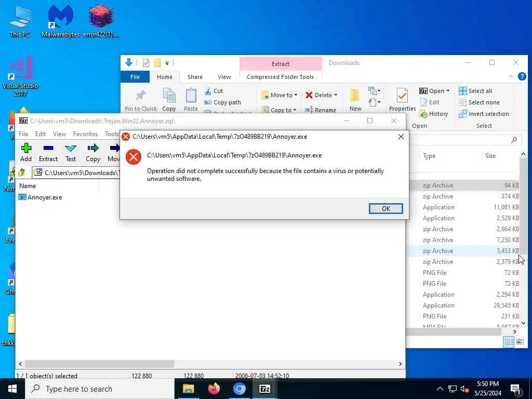Click Select all in Explorer ribbon

[x=475, y=91]
